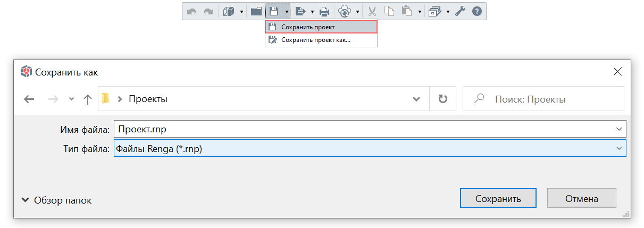Refresh the folder view in dialog
This screenshot has width=644, height=228.
click(x=442, y=99)
